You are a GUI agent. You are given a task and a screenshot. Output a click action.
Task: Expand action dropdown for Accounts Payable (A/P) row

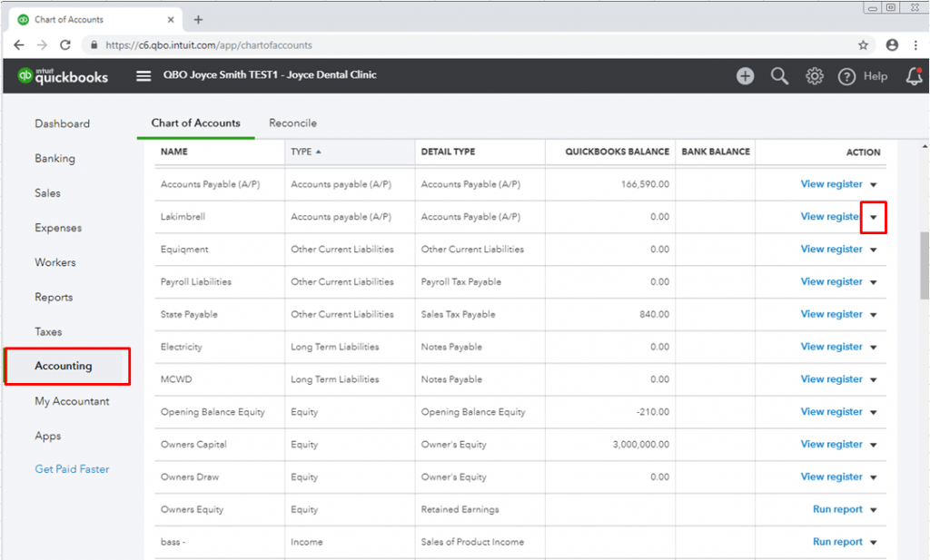click(x=873, y=185)
